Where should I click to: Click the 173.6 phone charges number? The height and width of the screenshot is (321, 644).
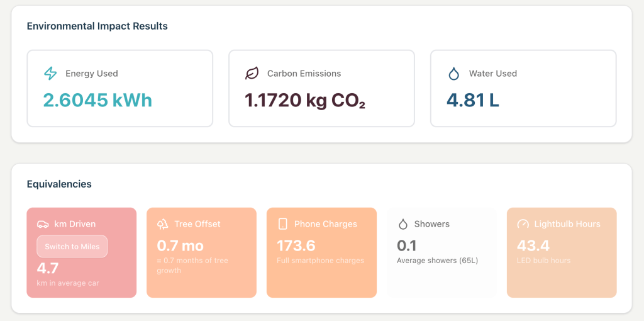296,245
